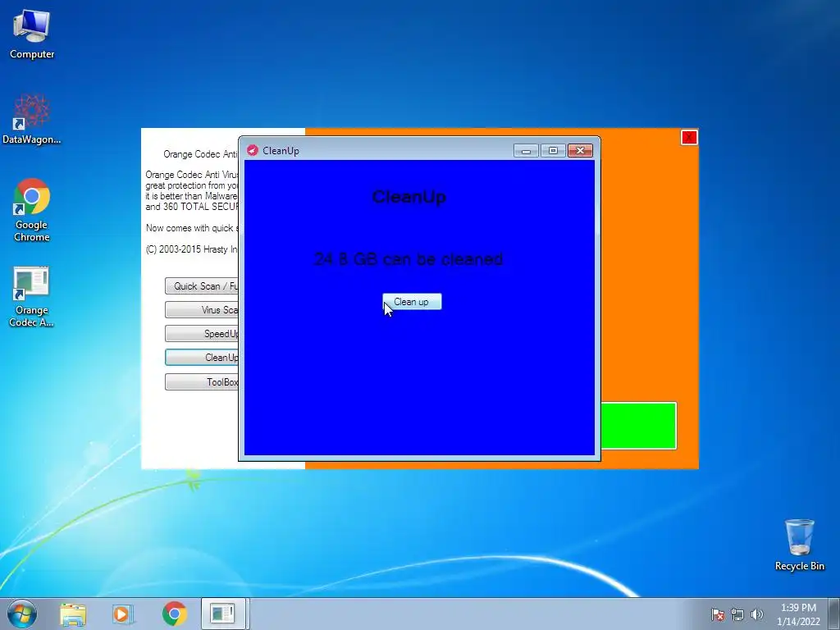Click the Show desktop strip on the taskbar

point(834,614)
